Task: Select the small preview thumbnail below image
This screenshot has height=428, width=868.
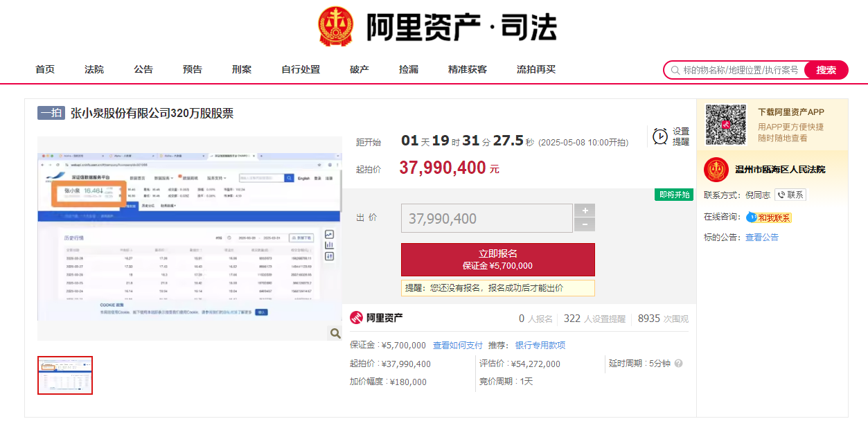Action: click(x=65, y=375)
